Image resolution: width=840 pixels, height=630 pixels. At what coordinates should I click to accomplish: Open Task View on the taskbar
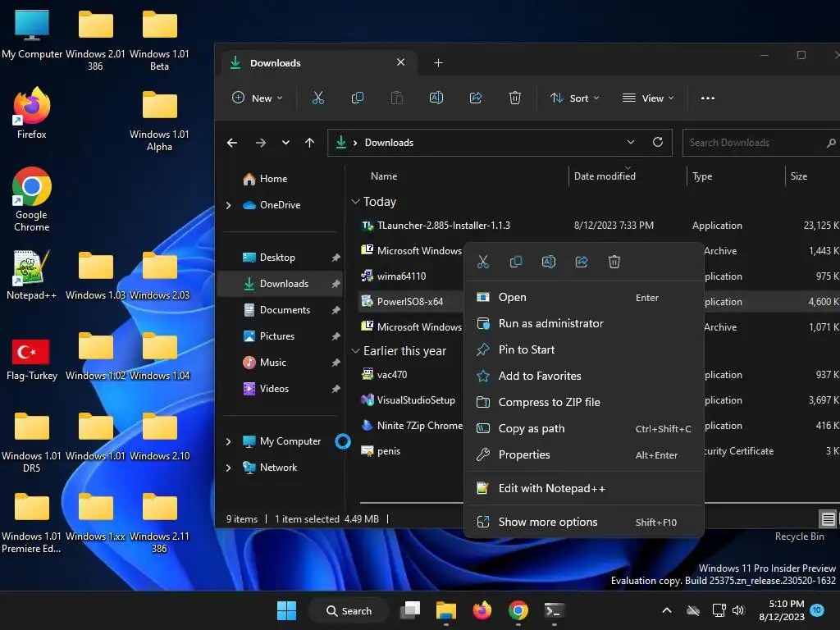(x=411, y=610)
